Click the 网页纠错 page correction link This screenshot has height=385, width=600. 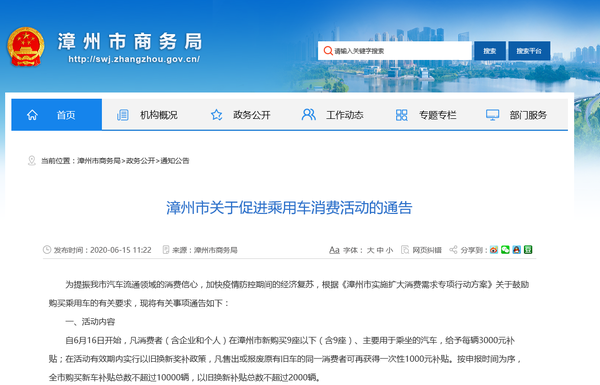click(x=427, y=250)
